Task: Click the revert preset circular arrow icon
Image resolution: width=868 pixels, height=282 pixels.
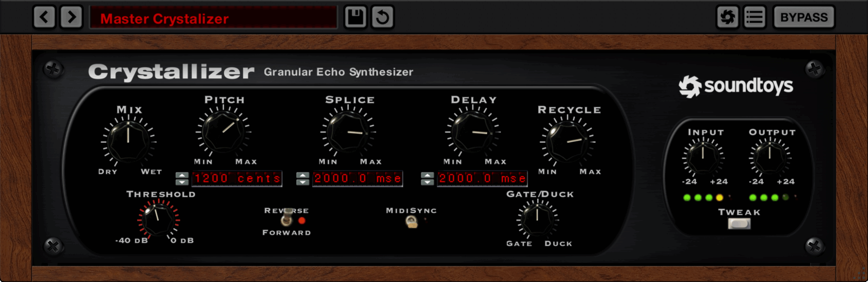Action: [382, 17]
